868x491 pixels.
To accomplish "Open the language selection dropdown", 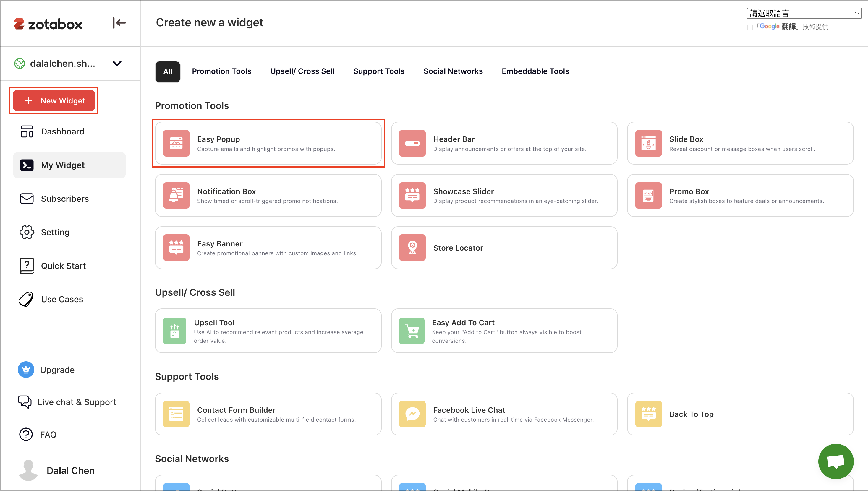I will (x=804, y=13).
